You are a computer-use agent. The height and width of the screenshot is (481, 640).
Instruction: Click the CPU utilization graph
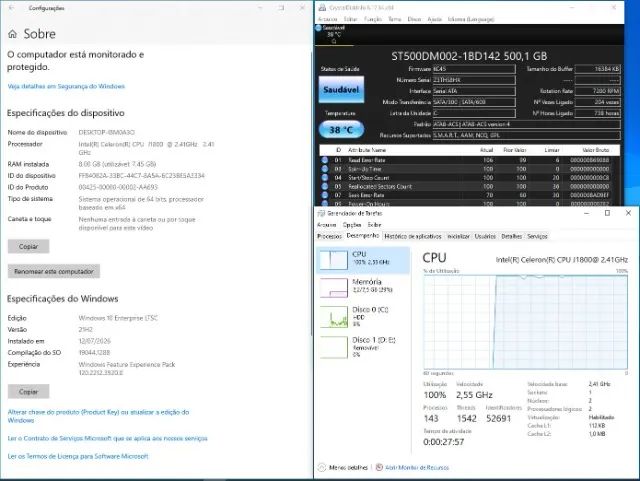[526, 322]
